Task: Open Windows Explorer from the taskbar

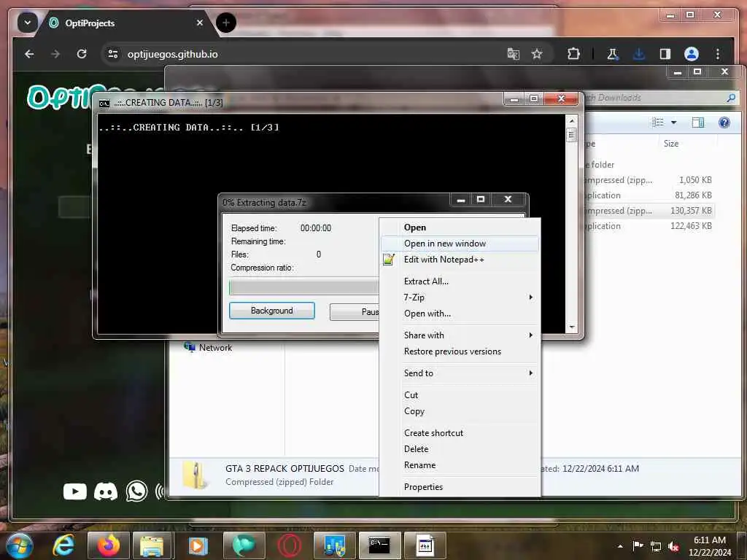Action: tap(152, 545)
